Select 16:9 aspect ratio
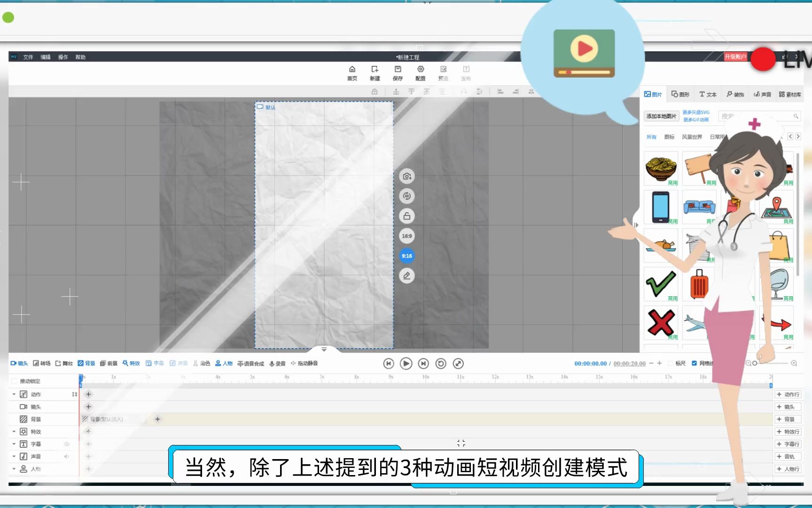 (407, 236)
